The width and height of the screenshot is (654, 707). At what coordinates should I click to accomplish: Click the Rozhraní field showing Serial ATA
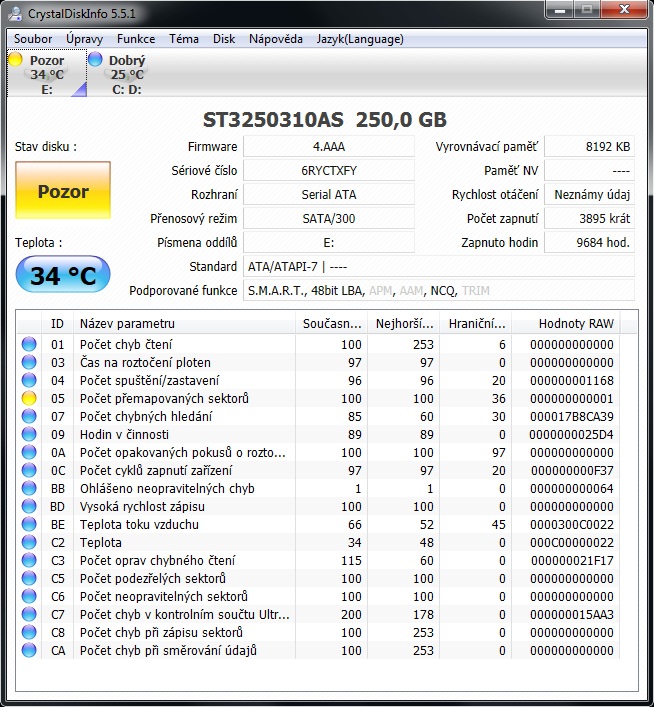(329, 194)
